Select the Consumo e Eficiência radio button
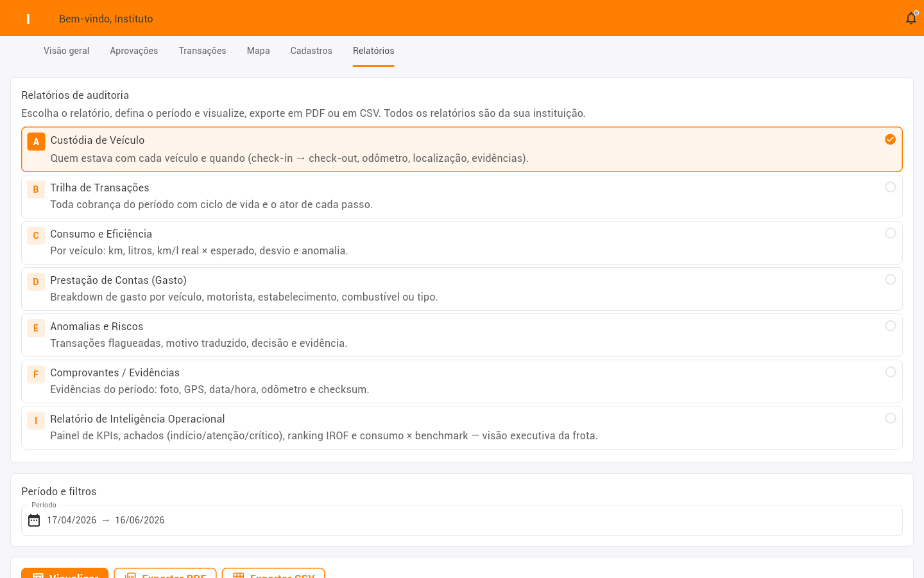The width and height of the screenshot is (924, 578). 891,233
